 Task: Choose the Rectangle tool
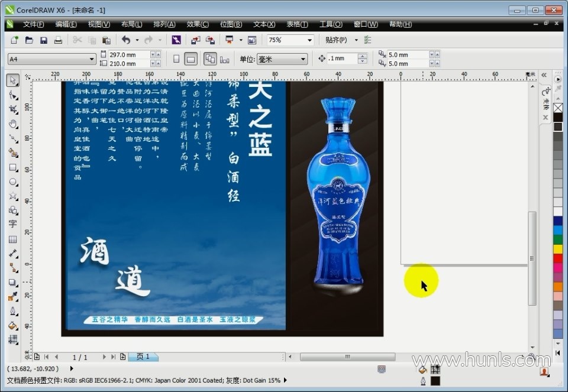(13, 167)
